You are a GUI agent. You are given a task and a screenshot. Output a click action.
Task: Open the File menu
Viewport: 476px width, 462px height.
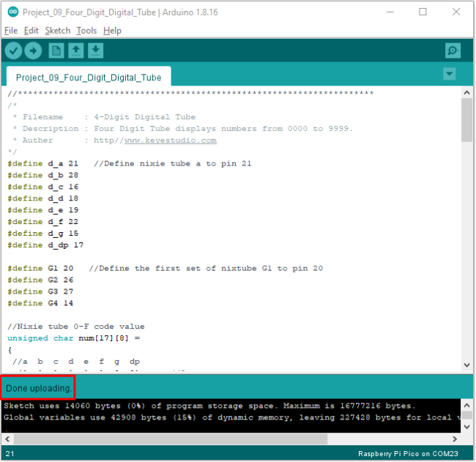coord(11,31)
